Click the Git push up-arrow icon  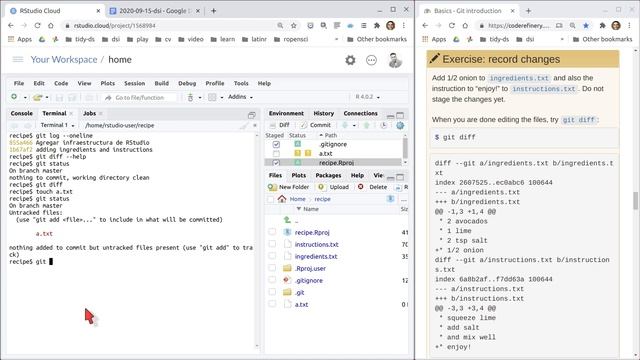click(x=367, y=125)
